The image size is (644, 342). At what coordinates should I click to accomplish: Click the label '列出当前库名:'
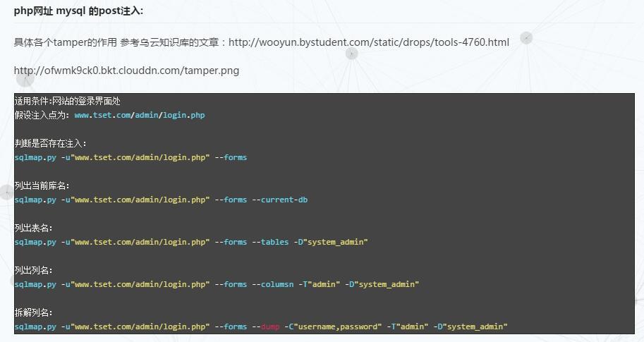[42, 185]
